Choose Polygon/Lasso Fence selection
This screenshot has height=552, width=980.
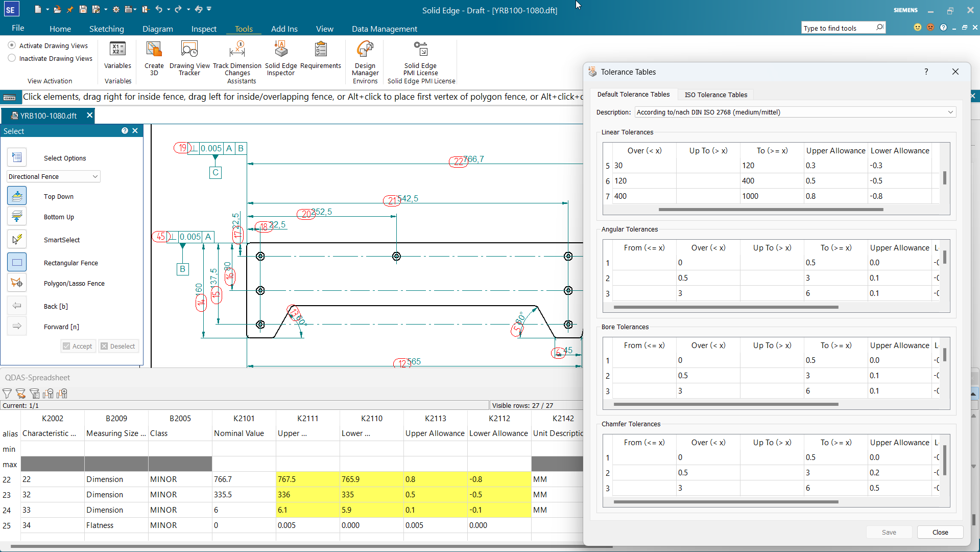click(x=17, y=283)
